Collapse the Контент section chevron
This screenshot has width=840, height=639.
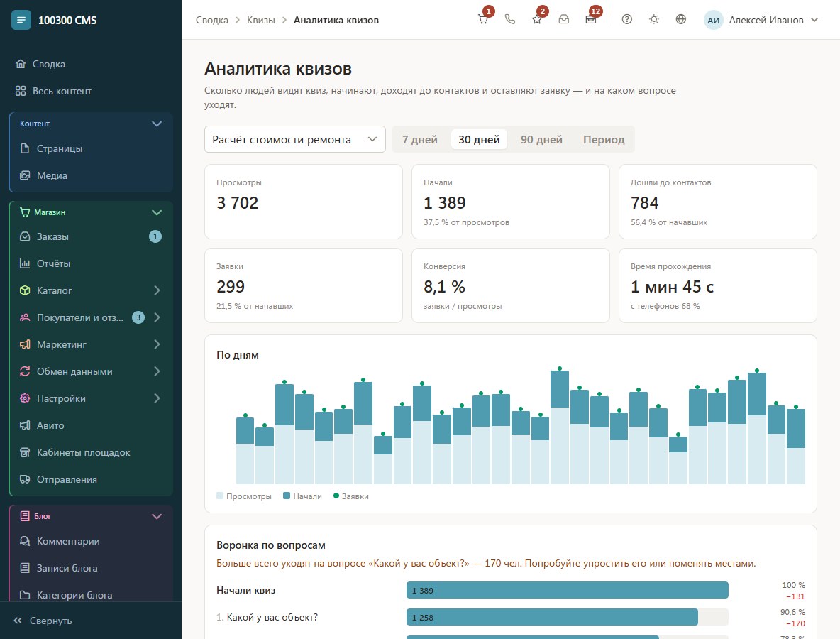point(156,124)
